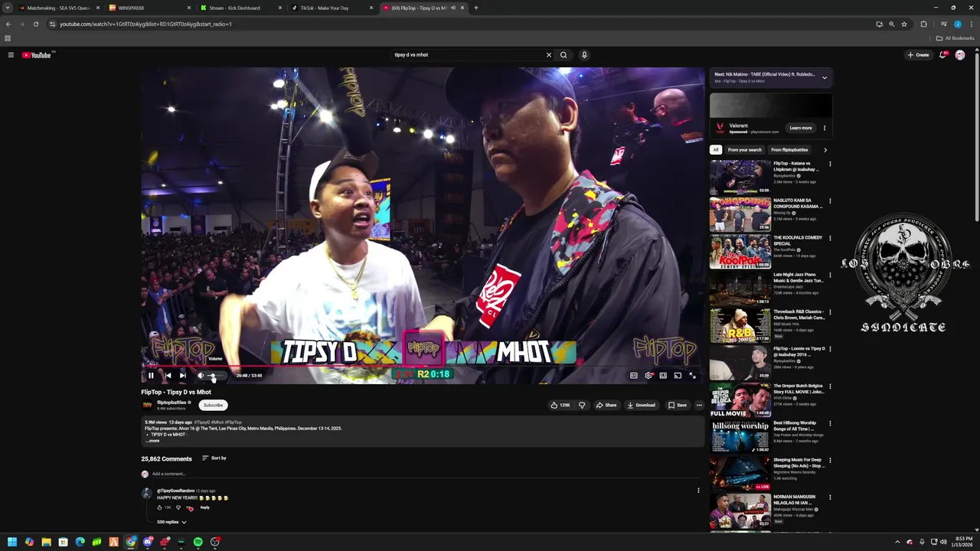Like the video (129K)
The width and height of the screenshot is (980, 551).
coord(561,405)
